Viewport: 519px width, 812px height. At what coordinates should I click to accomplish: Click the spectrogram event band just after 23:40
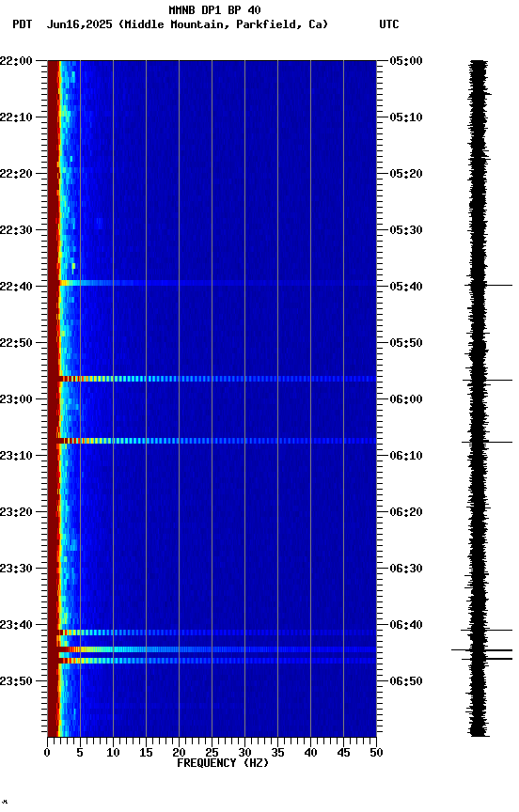click(x=212, y=632)
